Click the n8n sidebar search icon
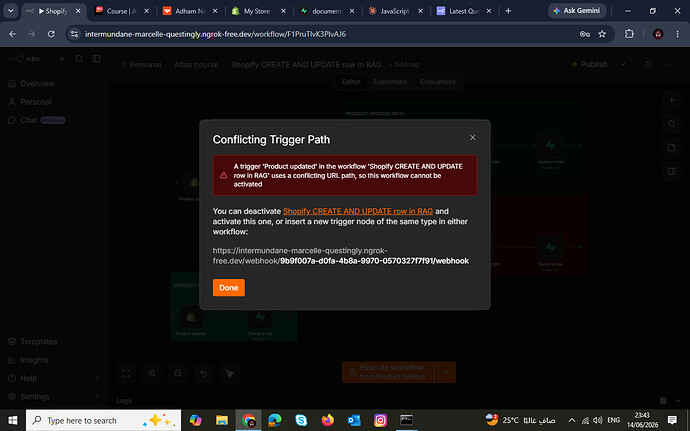Viewport: 690px width, 431px height. (79, 59)
